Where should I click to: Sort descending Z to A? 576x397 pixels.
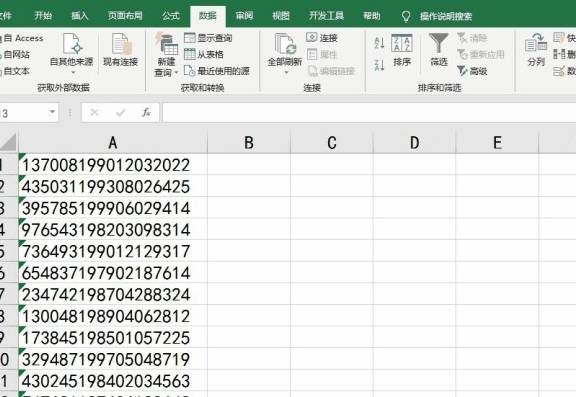[379, 65]
